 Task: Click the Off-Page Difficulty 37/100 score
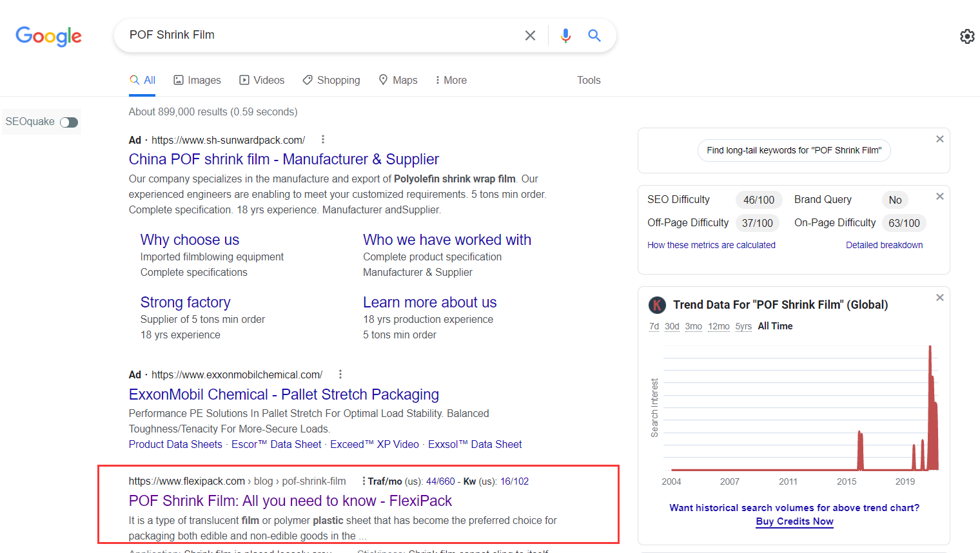coord(757,223)
